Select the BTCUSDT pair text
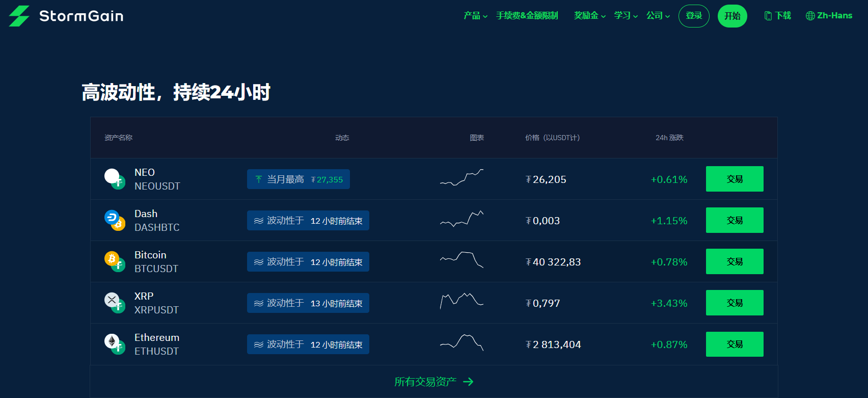The width and height of the screenshot is (868, 398). (156, 269)
